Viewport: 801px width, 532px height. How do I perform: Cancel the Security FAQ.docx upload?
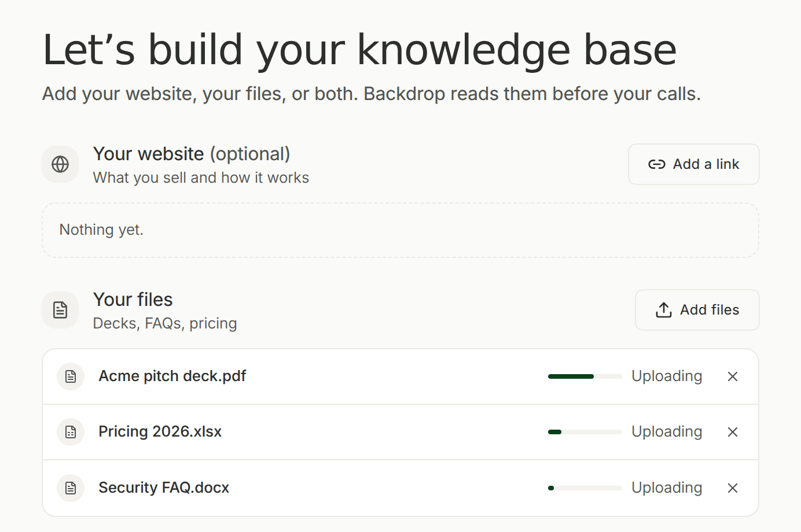tap(733, 488)
